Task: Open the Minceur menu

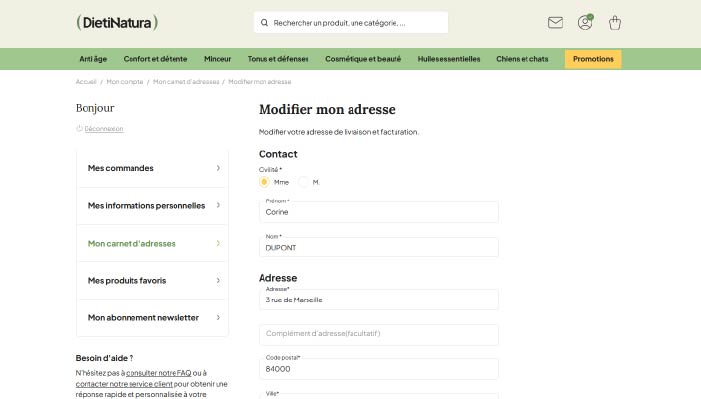Action: (218, 59)
